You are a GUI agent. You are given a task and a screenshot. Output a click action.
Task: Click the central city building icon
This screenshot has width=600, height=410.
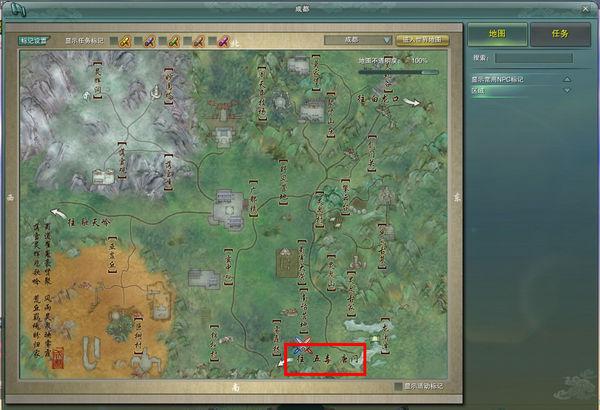(226, 210)
